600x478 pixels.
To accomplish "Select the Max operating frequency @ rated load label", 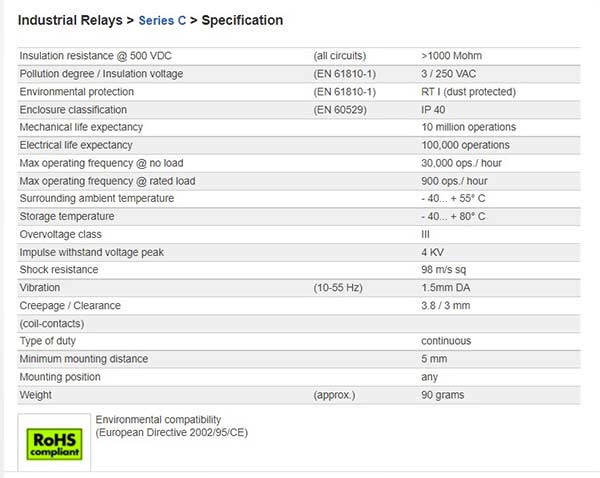I will [x=107, y=181].
